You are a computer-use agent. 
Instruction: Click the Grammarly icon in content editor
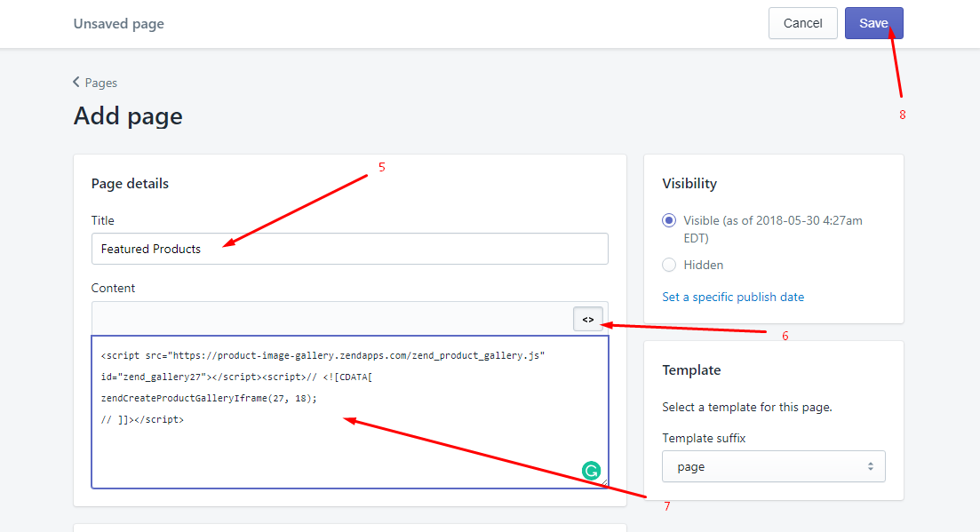point(591,470)
